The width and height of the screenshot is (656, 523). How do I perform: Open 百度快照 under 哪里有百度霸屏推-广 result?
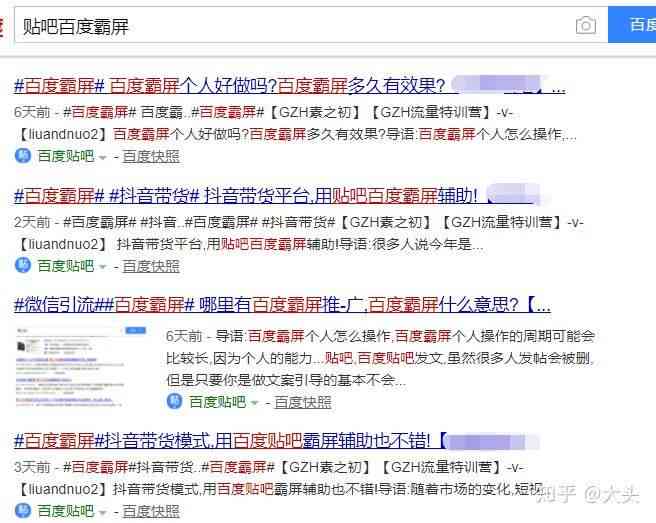(303, 402)
